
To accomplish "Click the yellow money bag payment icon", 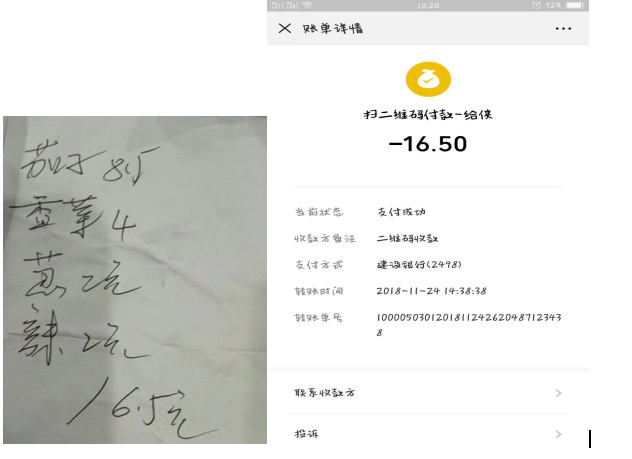I will click(428, 79).
